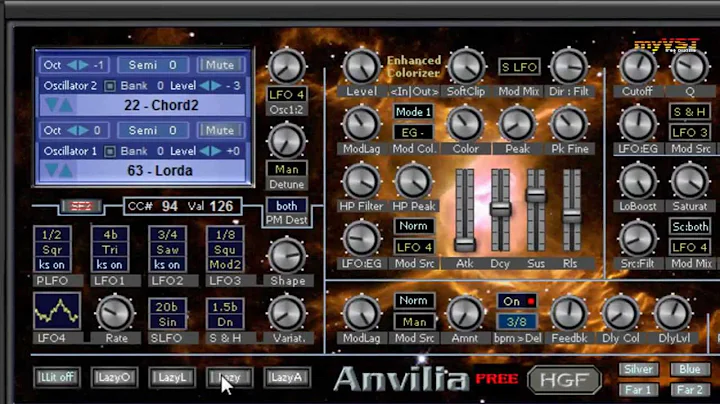Image resolution: width=720 pixels, height=404 pixels.
Task: Switch to the Silver skin
Action: (638, 369)
